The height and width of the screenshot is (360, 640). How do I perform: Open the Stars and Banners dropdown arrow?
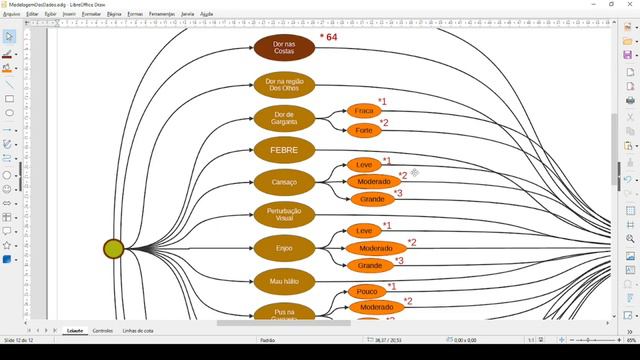tap(16, 246)
